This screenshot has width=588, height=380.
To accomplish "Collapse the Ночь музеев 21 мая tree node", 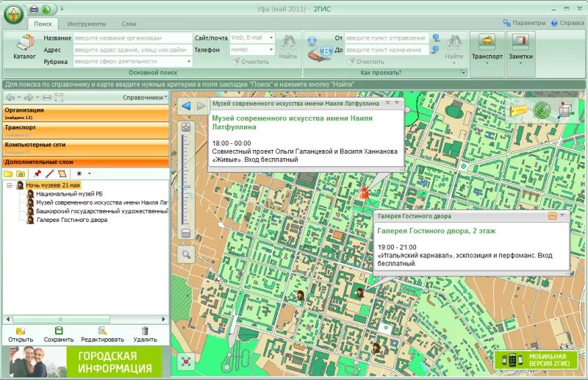I will pyautogui.click(x=9, y=185).
